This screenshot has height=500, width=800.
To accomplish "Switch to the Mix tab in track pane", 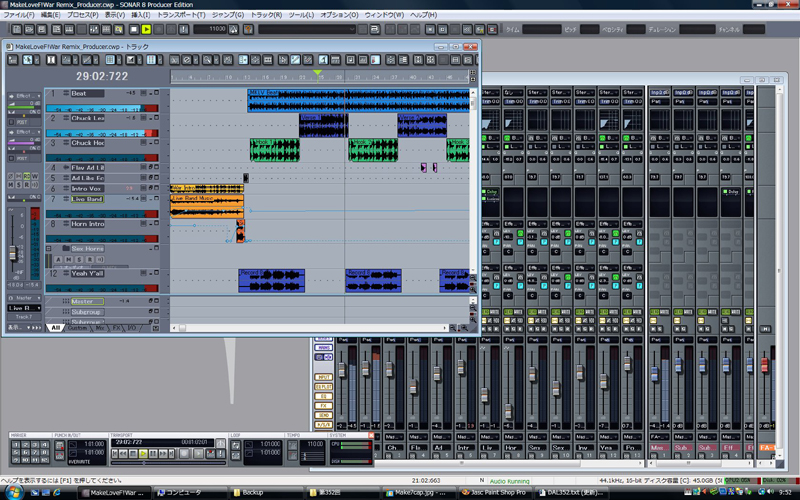I will (x=99, y=327).
